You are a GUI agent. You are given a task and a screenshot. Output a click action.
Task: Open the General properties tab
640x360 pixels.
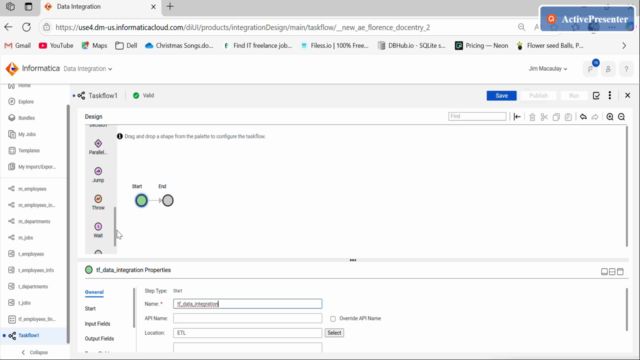coord(94,292)
